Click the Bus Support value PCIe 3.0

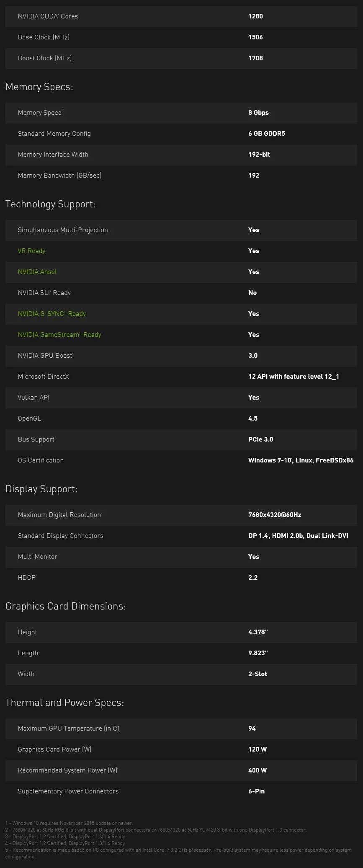point(261,439)
